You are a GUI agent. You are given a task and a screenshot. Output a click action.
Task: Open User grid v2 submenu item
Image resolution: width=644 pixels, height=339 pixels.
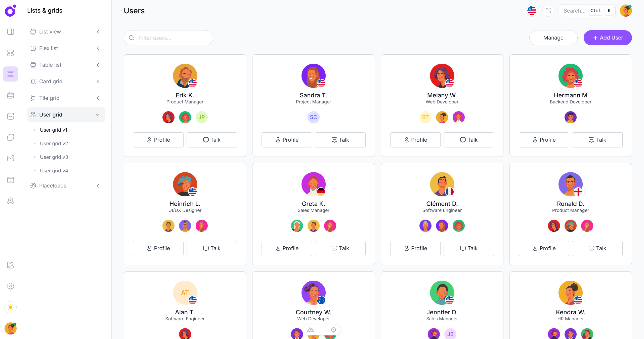pos(54,143)
